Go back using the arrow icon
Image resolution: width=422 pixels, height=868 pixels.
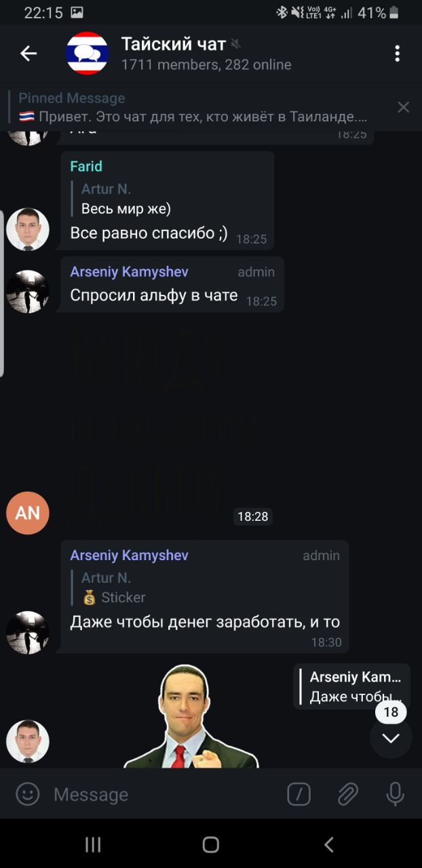pos(28,54)
